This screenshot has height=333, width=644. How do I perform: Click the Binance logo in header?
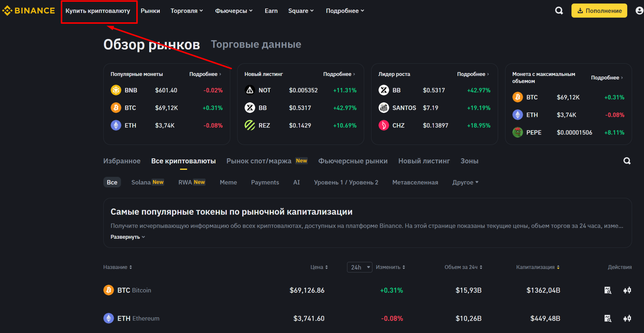click(x=28, y=11)
